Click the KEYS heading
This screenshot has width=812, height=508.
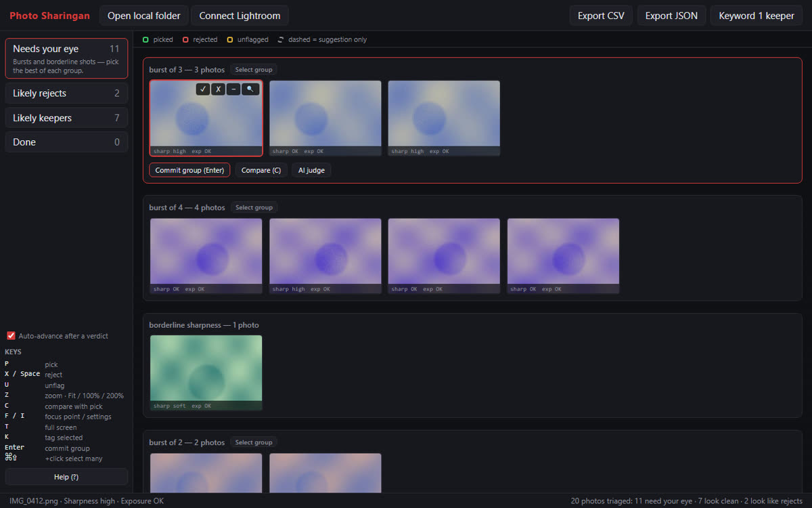click(x=13, y=352)
